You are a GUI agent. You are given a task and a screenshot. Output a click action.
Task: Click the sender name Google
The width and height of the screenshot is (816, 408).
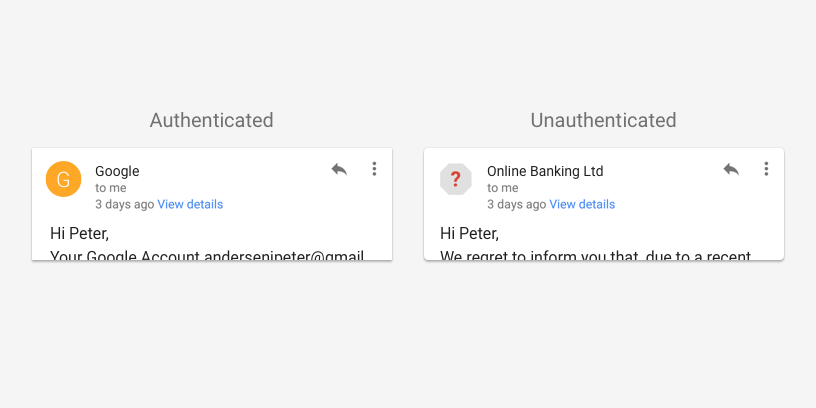coord(117,171)
